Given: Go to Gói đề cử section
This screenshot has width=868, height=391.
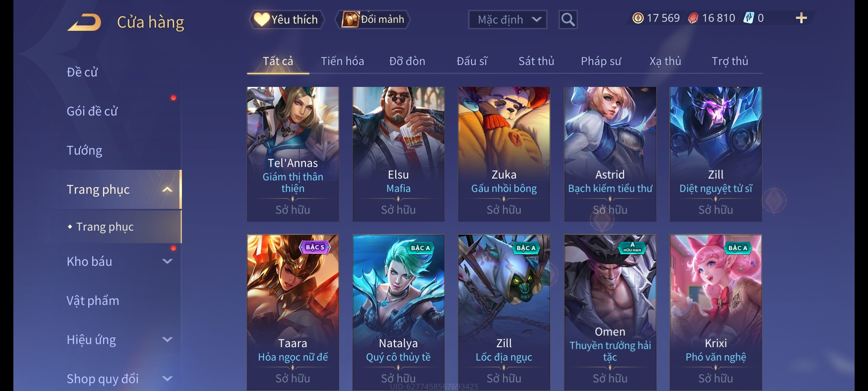Looking at the screenshot, I should (x=92, y=111).
